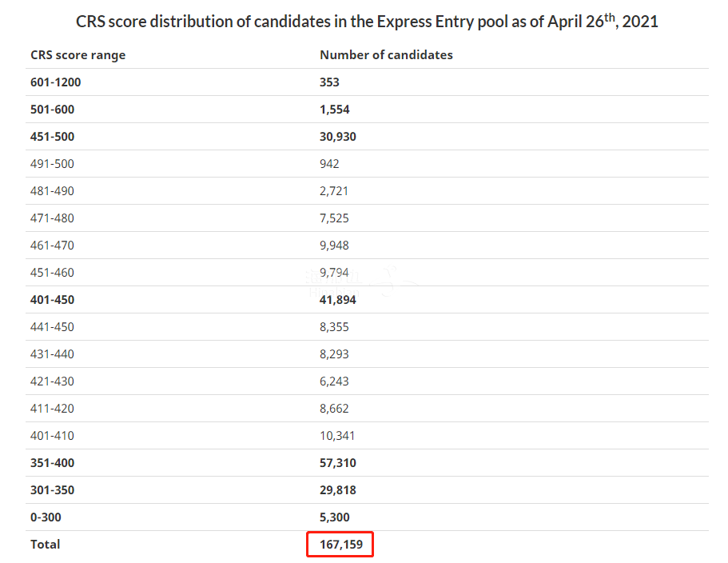Select the 301-350 score range row
The width and height of the screenshot is (728, 563).
[x=367, y=490]
